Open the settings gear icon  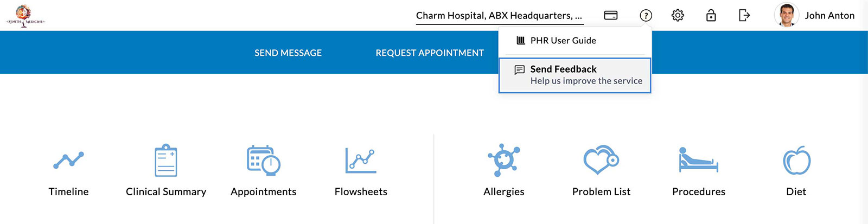click(x=678, y=15)
